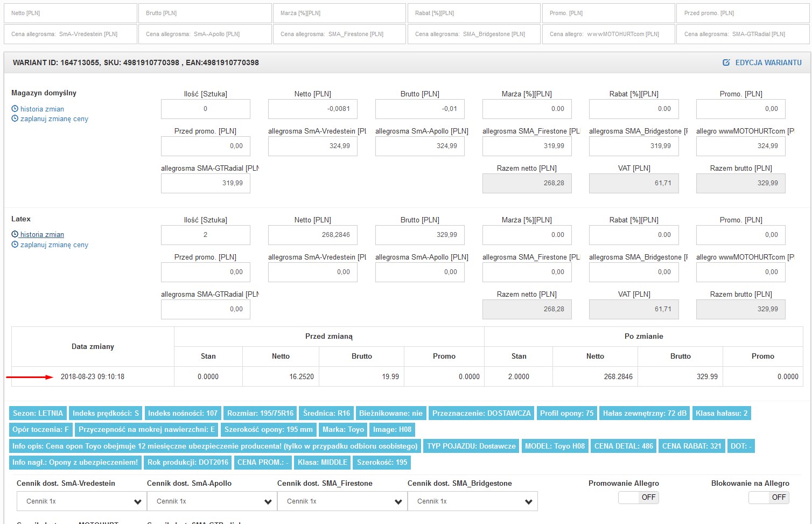Click the edit pencil icon beside EDYCJA WARIANTU
Screen dimensions: 812x524
(726, 62)
